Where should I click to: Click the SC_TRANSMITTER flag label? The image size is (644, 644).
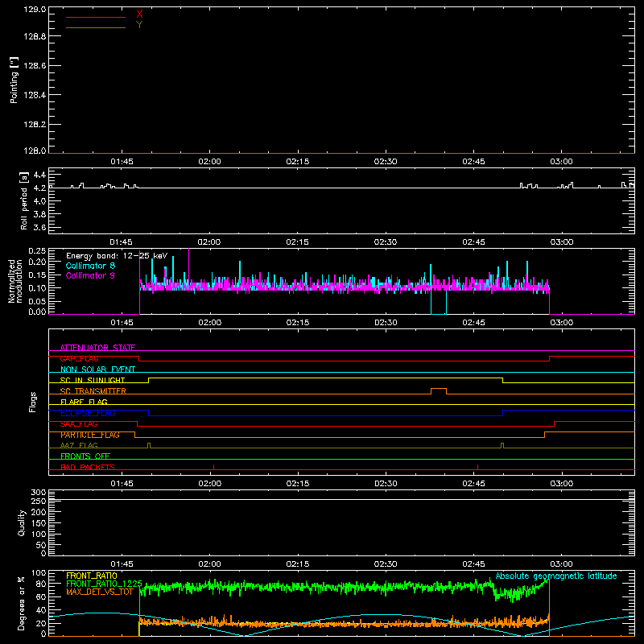[x=93, y=391]
